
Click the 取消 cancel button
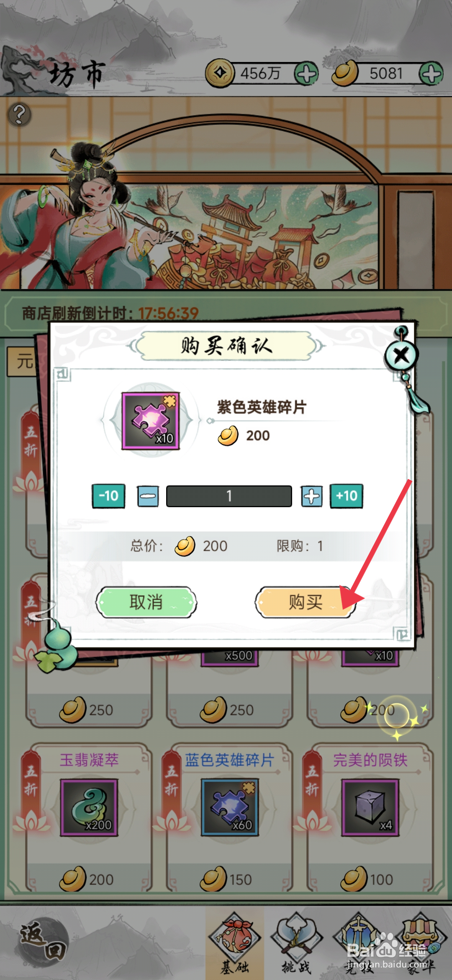coord(146,602)
